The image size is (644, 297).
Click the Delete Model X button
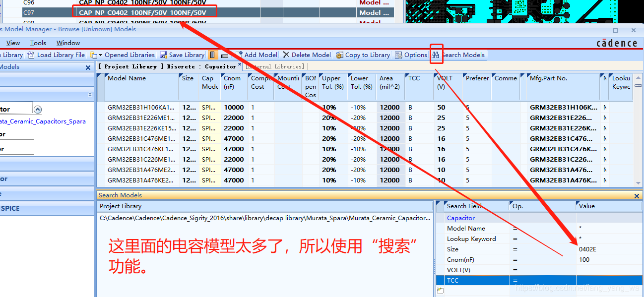tap(307, 55)
